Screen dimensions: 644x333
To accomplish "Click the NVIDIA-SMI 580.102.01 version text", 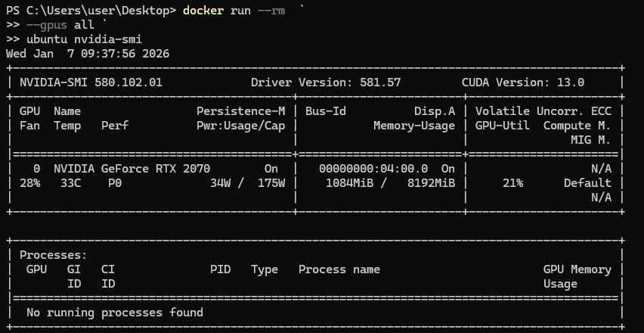I will [91, 82].
